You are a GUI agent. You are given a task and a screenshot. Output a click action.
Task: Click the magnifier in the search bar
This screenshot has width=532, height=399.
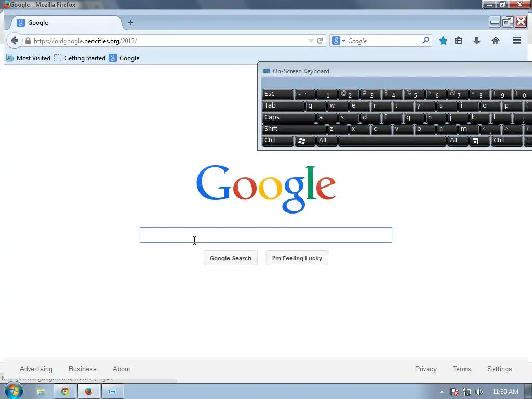pos(425,41)
